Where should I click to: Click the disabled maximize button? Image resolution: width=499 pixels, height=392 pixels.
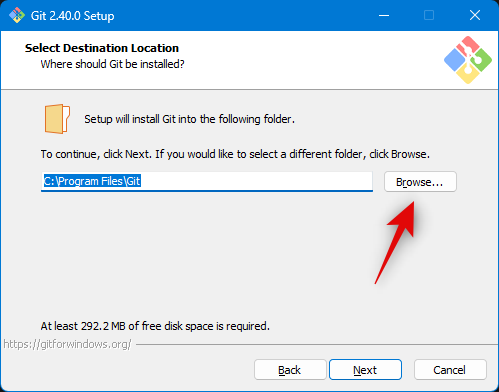point(429,15)
